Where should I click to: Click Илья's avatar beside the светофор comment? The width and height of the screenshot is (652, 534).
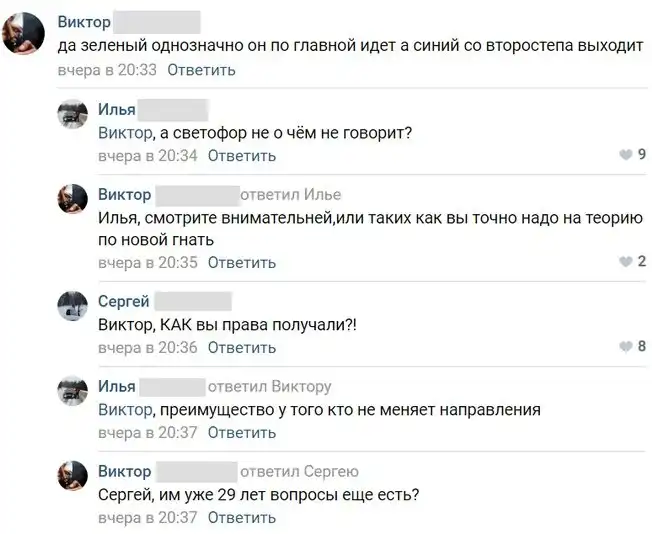pyautogui.click(x=73, y=115)
